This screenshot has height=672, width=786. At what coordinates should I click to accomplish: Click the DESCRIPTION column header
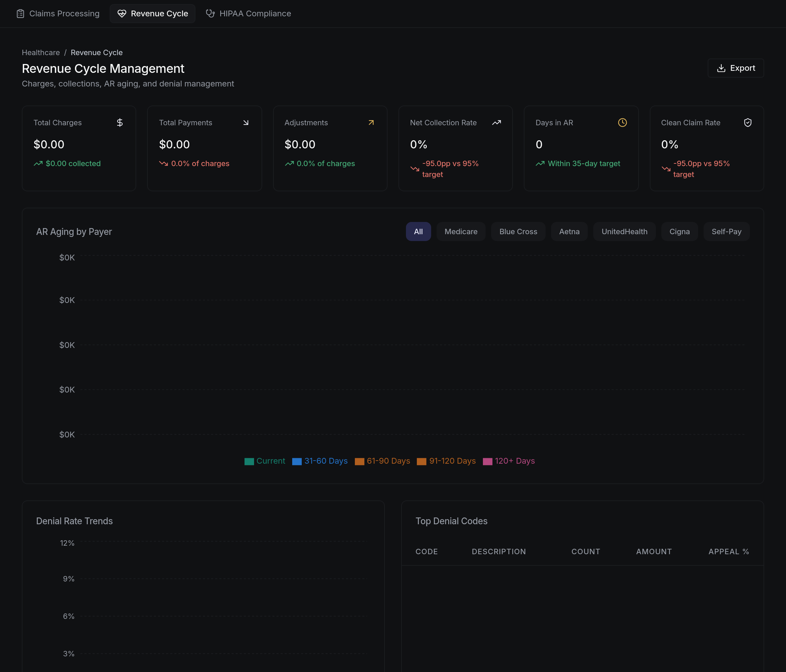[x=499, y=551]
